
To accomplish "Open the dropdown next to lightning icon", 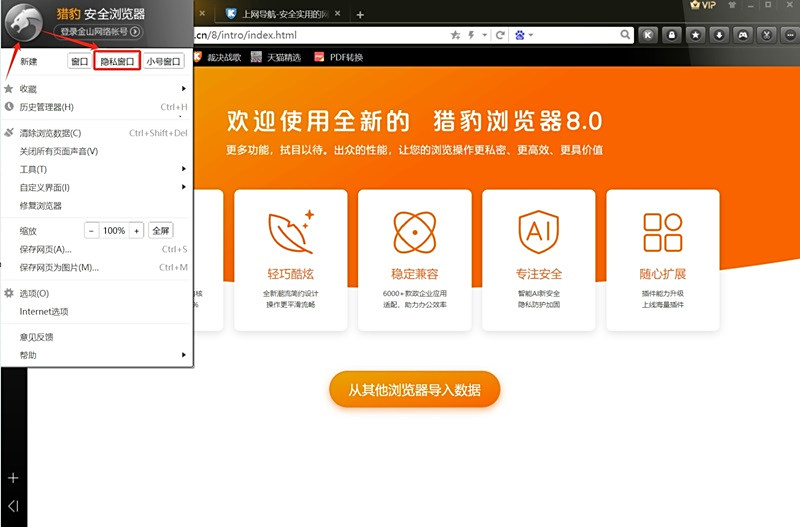I will click(x=484, y=35).
